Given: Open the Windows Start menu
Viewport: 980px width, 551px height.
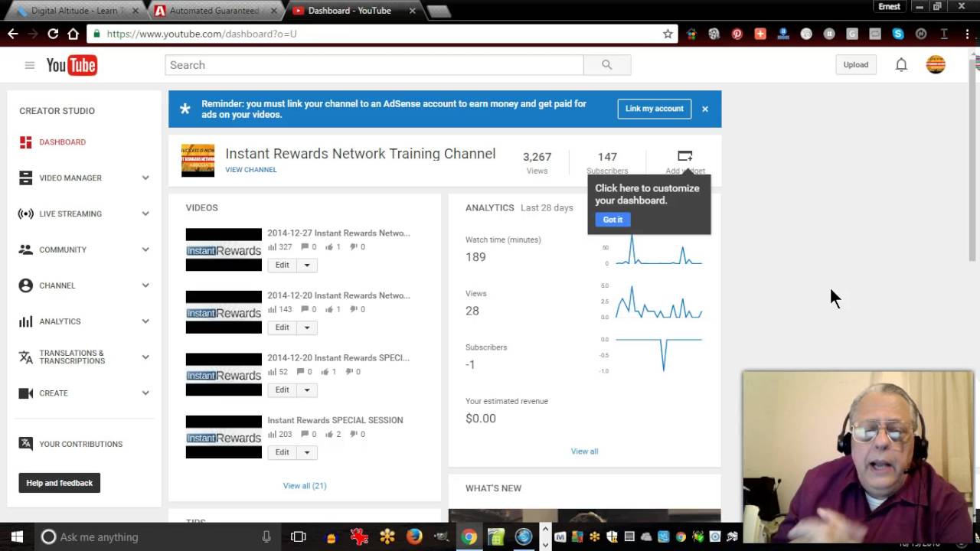Looking at the screenshot, I should click(x=17, y=536).
